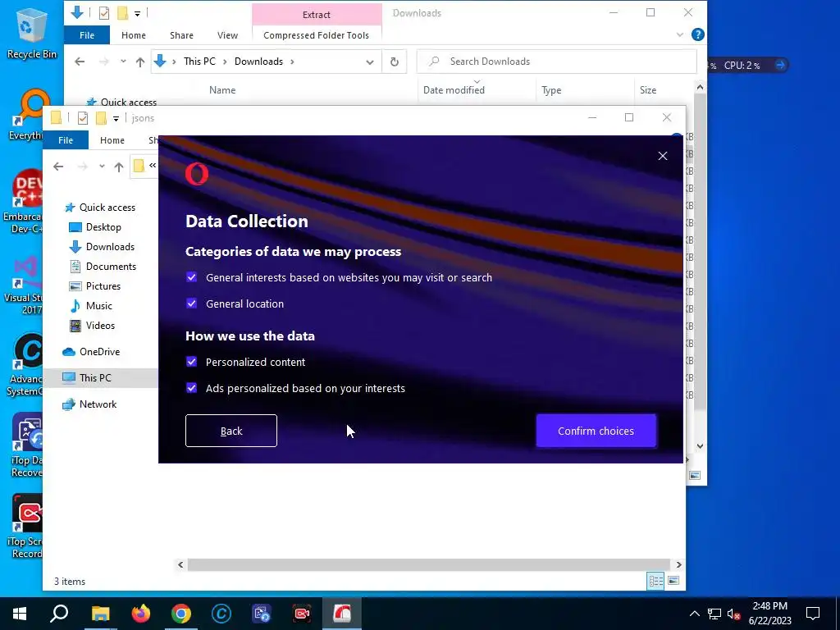The image size is (840, 630).
Task: Uncheck the General location checkbox
Action: pyautogui.click(x=191, y=304)
